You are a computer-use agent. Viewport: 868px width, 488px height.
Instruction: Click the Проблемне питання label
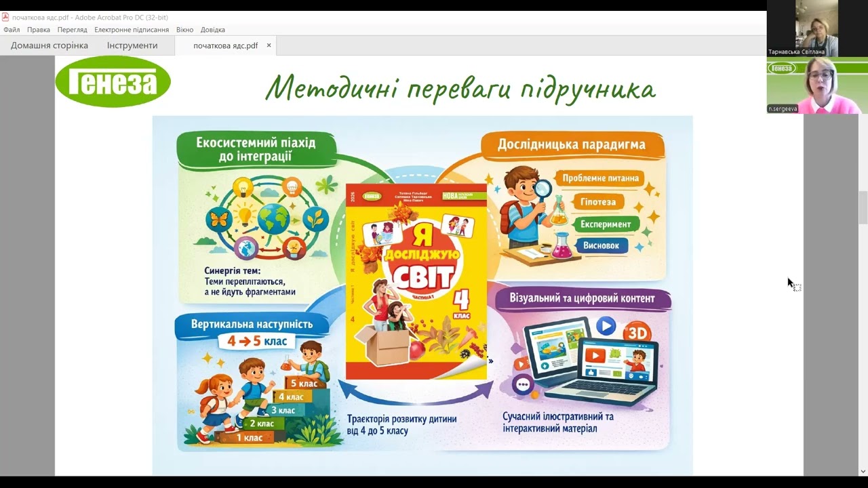tap(600, 178)
